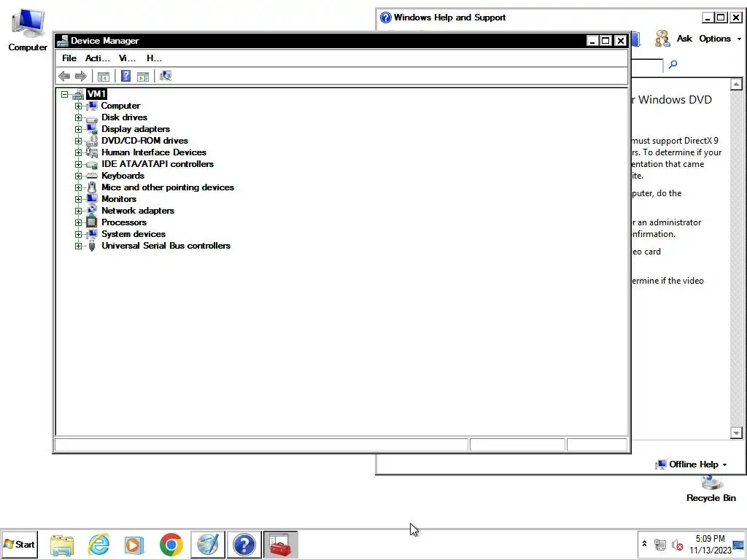
Task: Select the 'Monitors' tree label
Action: 119,199
